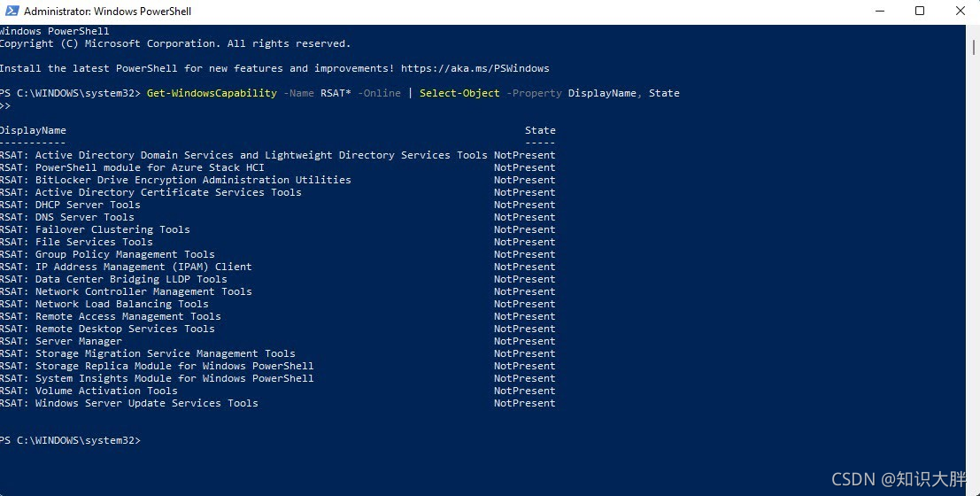Close the Administrator PowerShell window
This screenshot has width=980, height=496.
coord(960,11)
